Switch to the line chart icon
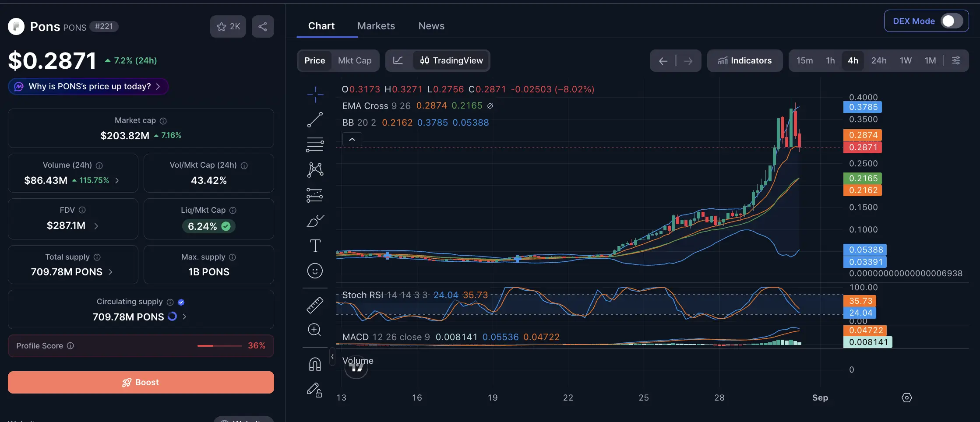This screenshot has height=422, width=980. tap(398, 60)
